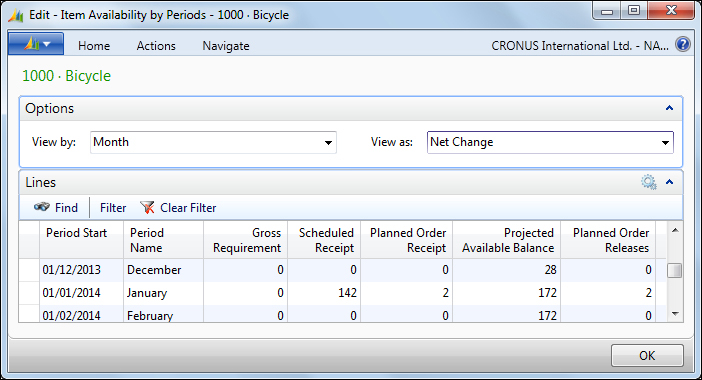Switch to the Actions tab
This screenshot has width=702, height=380.
[x=156, y=46]
